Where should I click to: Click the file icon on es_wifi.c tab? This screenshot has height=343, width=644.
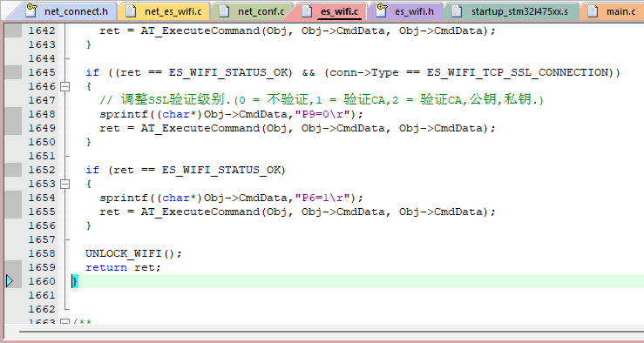click(307, 10)
